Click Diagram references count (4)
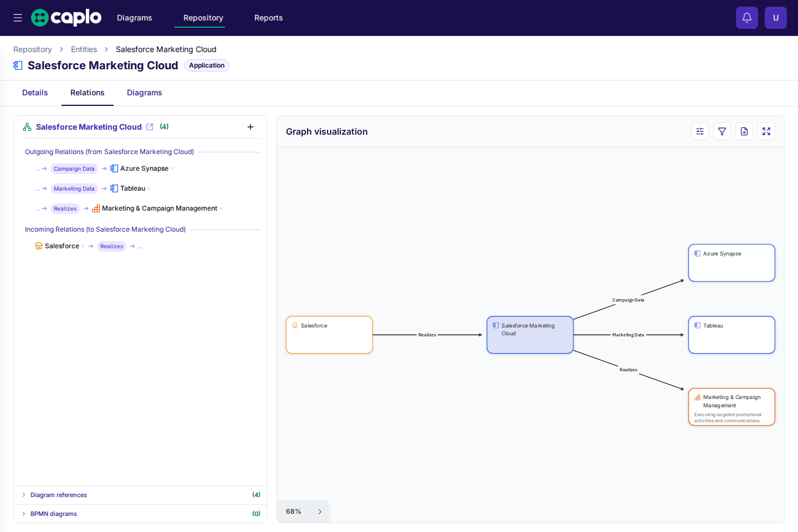The image size is (798, 532). tap(256, 495)
